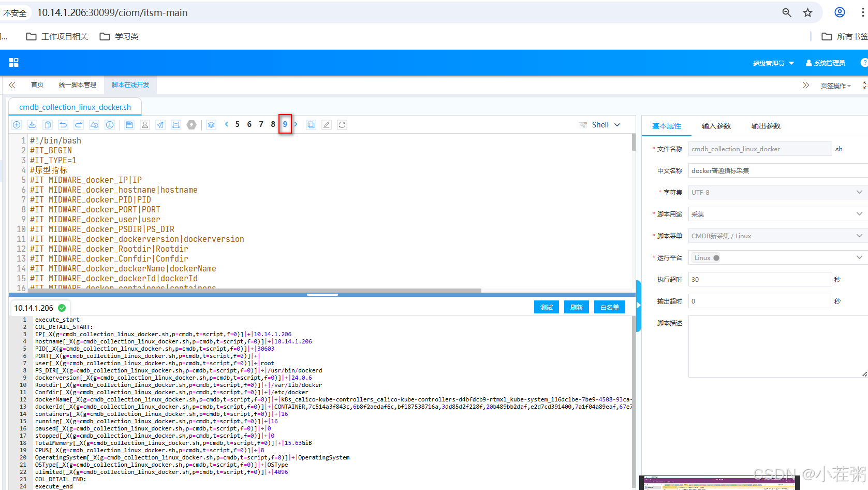Switch to the 输入参数 tab
This screenshot has height=490, width=868.
click(716, 125)
